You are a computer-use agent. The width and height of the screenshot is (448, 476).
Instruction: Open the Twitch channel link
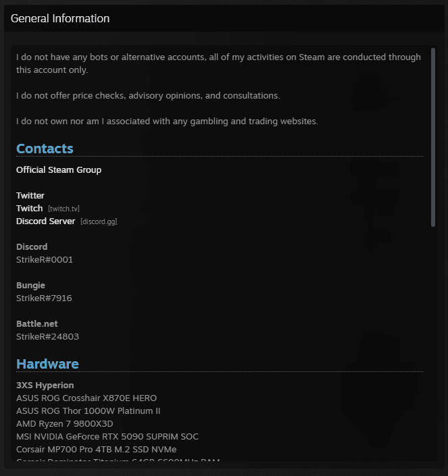click(30, 209)
